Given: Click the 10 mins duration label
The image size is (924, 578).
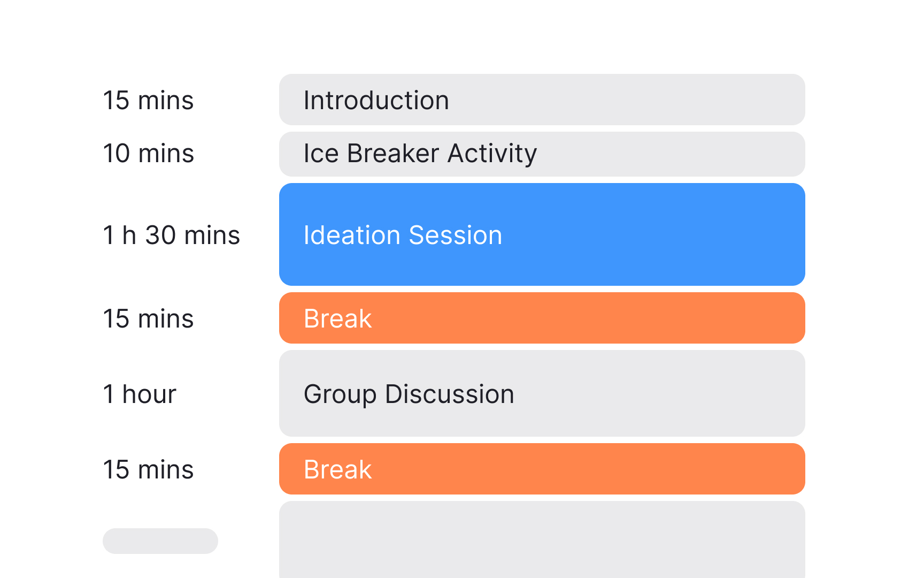Looking at the screenshot, I should (x=148, y=154).
